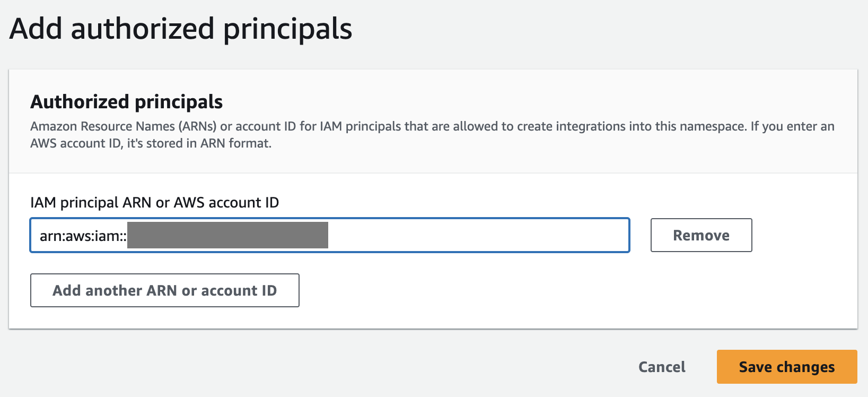Click the word Save on the orange button
868x397 pixels.
pos(755,367)
